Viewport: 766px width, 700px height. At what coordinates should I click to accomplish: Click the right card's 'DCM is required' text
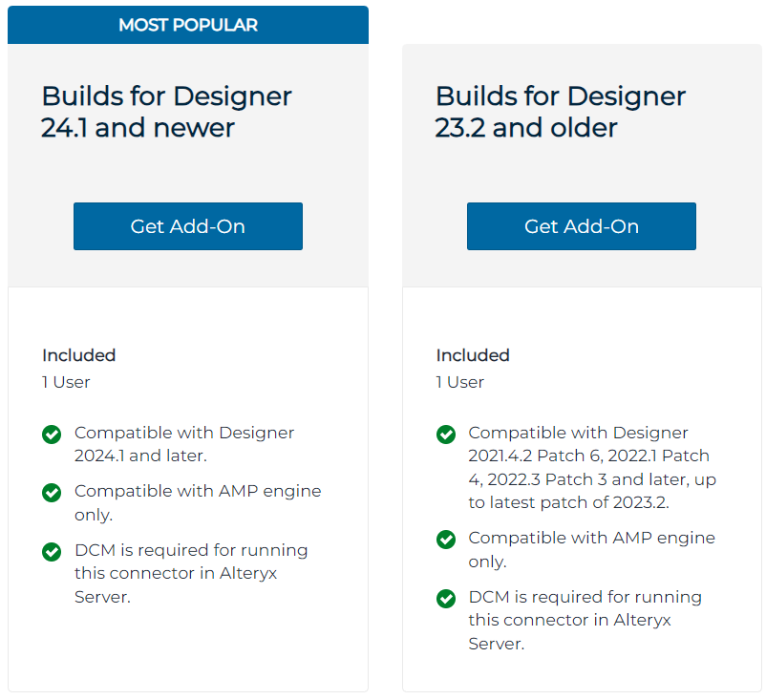tap(585, 620)
